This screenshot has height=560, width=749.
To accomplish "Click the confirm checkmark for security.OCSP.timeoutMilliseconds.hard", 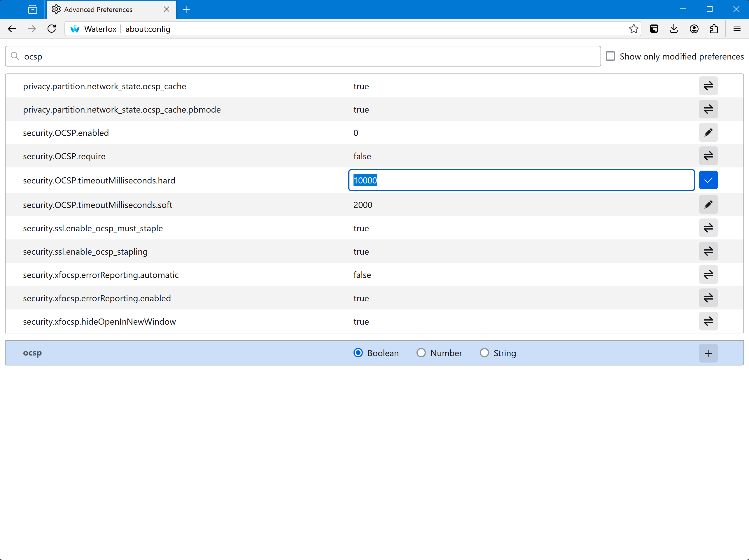I will [708, 180].
